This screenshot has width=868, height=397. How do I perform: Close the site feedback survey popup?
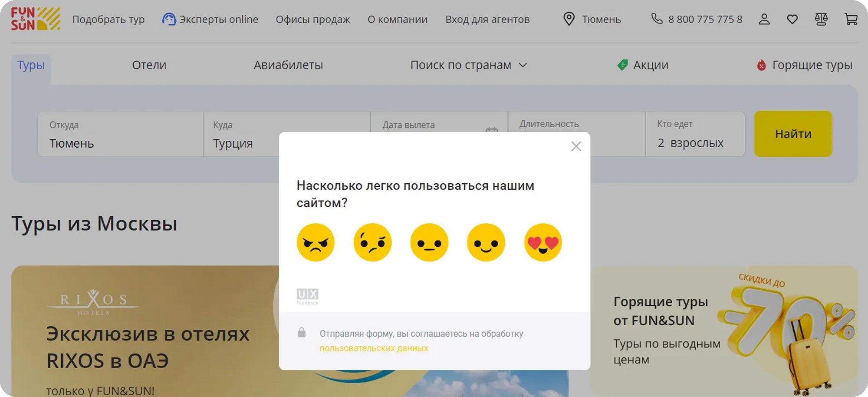pyautogui.click(x=576, y=146)
